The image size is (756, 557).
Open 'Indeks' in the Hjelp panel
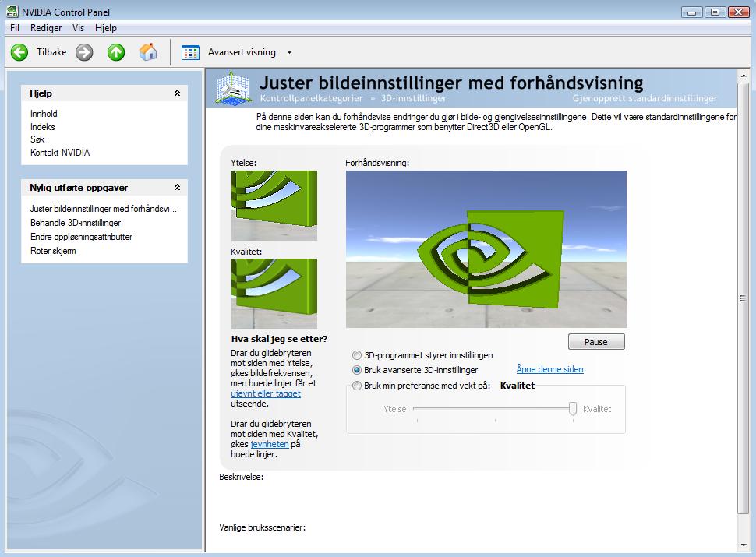[x=42, y=127]
